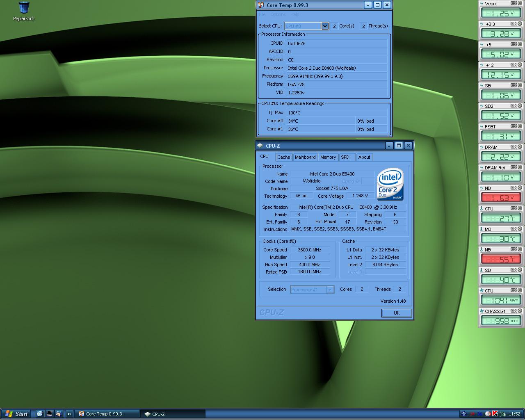
Task: Open the Options menu in Core Temp
Action: click(x=278, y=14)
